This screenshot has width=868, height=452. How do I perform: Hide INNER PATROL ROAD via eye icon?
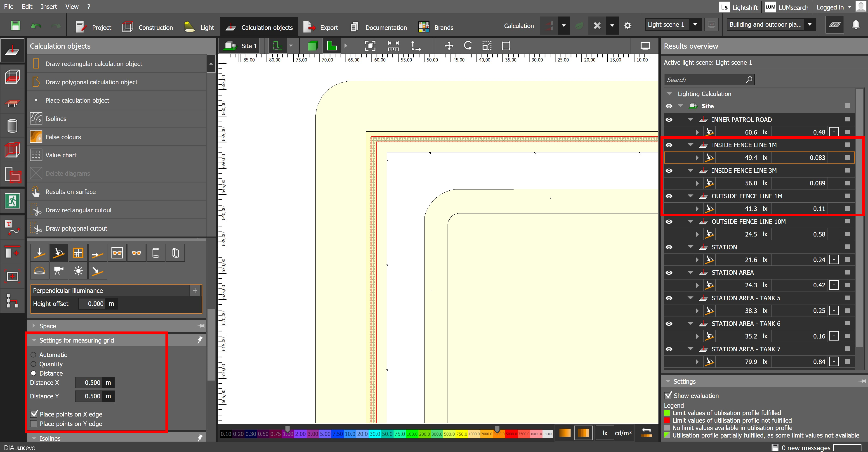[669, 120]
